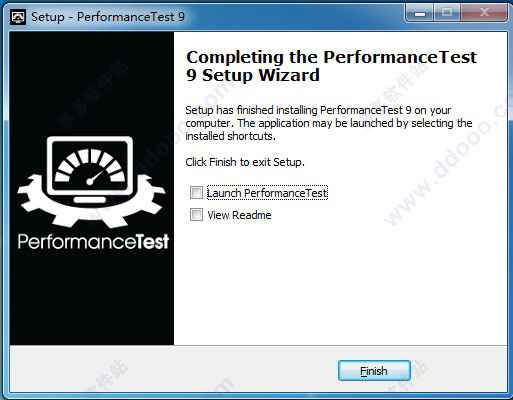Click the Launch PerformanceTest label text
513x400 pixels.
[x=267, y=193]
